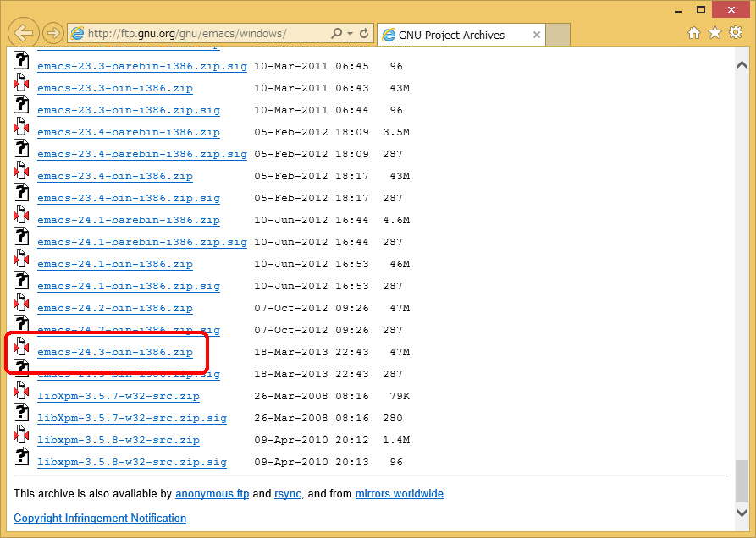This screenshot has height=538, width=756.
Task: Download emacs-23.4-barebin-i386.zip link
Action: click(129, 132)
